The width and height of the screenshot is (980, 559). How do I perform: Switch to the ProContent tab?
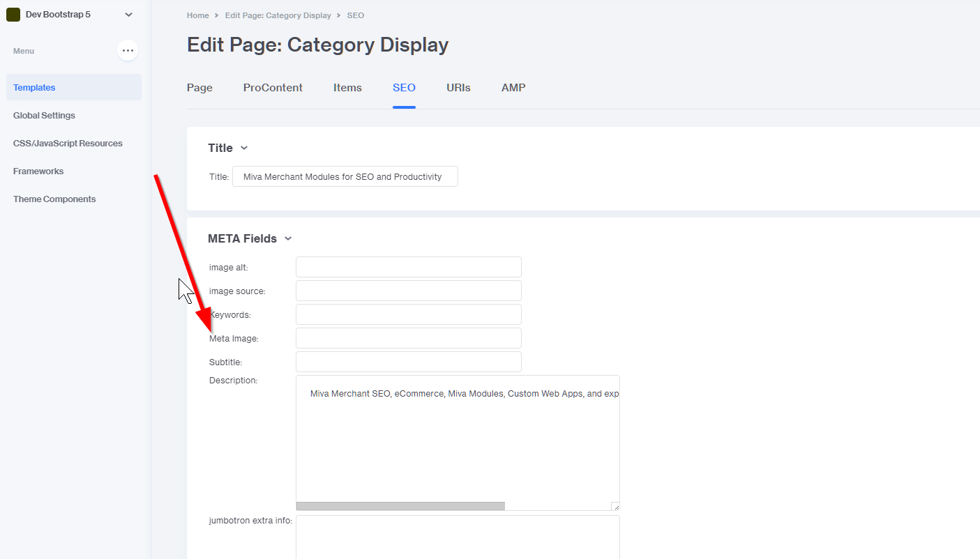coord(273,88)
